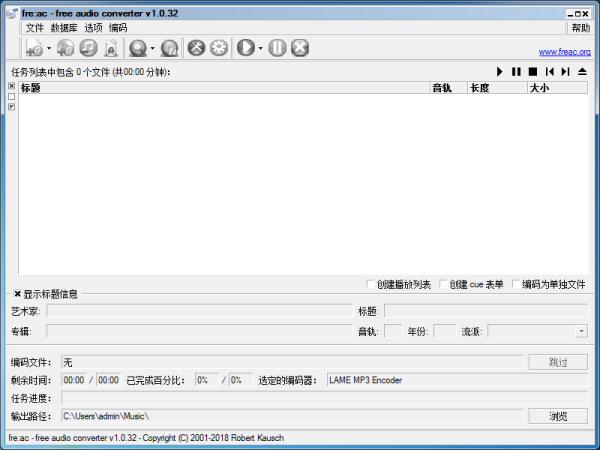Click the add audio files toolbar icon

[33, 47]
